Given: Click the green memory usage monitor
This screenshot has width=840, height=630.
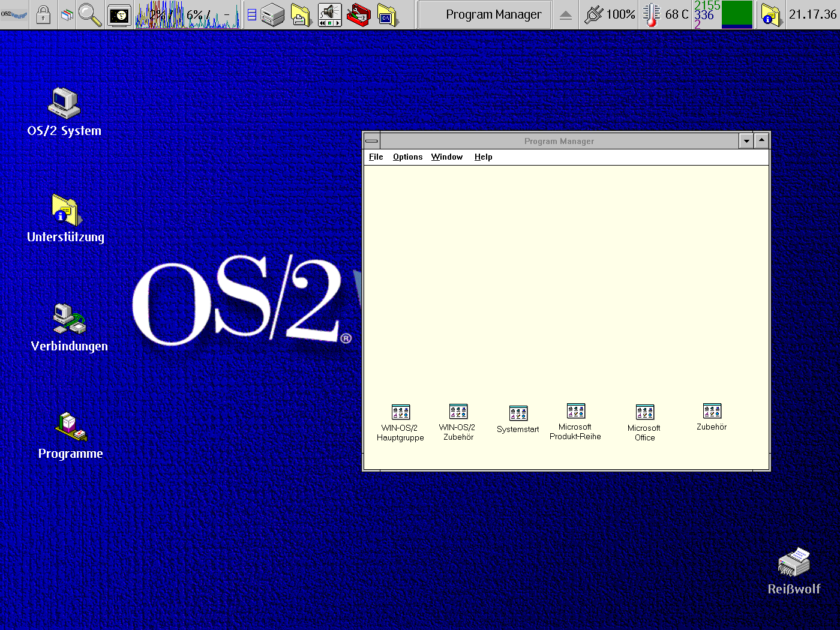Looking at the screenshot, I should [737, 14].
